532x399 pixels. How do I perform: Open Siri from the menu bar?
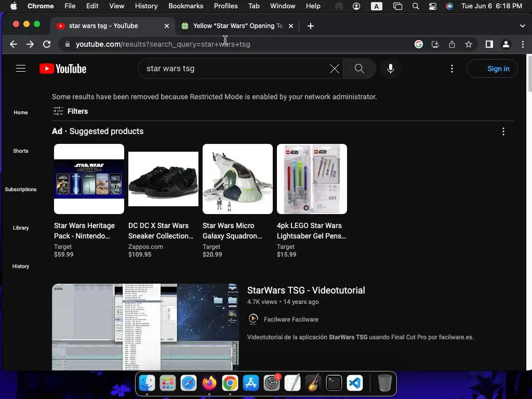[449, 6]
